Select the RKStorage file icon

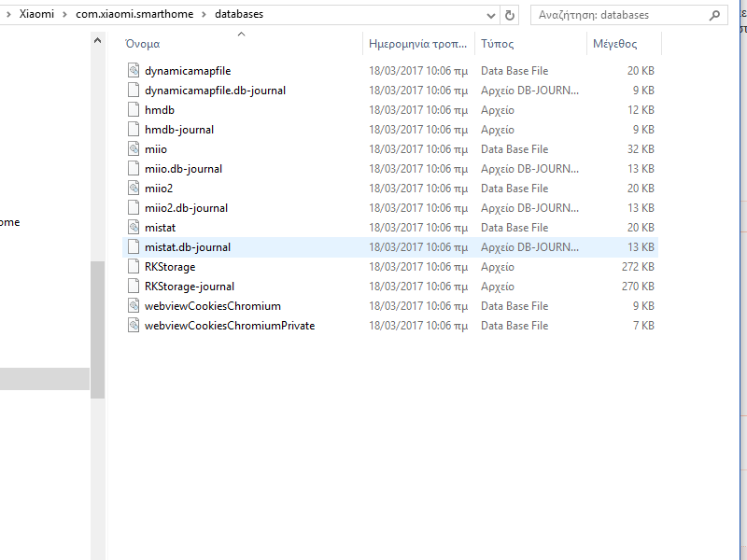pos(134,267)
